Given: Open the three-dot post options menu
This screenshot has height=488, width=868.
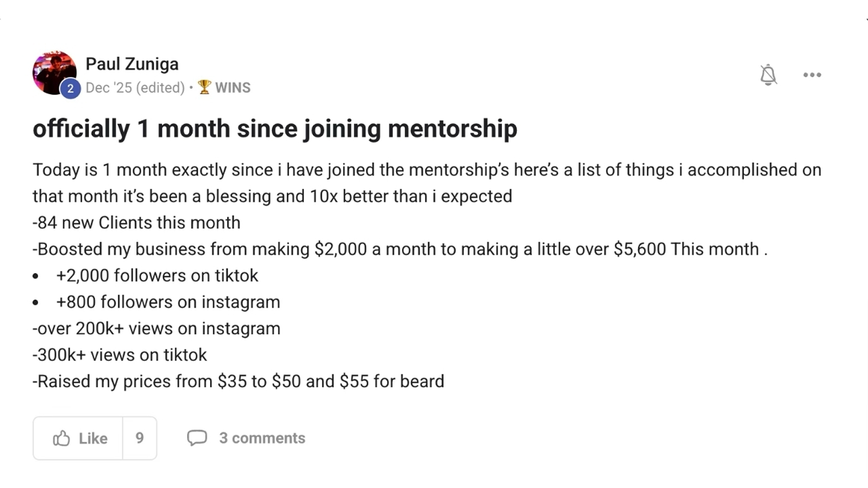Looking at the screenshot, I should [x=812, y=75].
